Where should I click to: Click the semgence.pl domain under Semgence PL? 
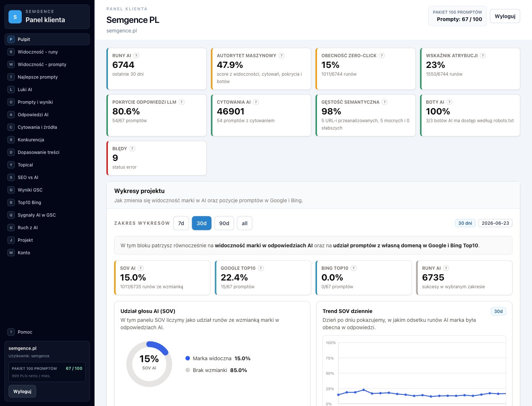[122, 31]
